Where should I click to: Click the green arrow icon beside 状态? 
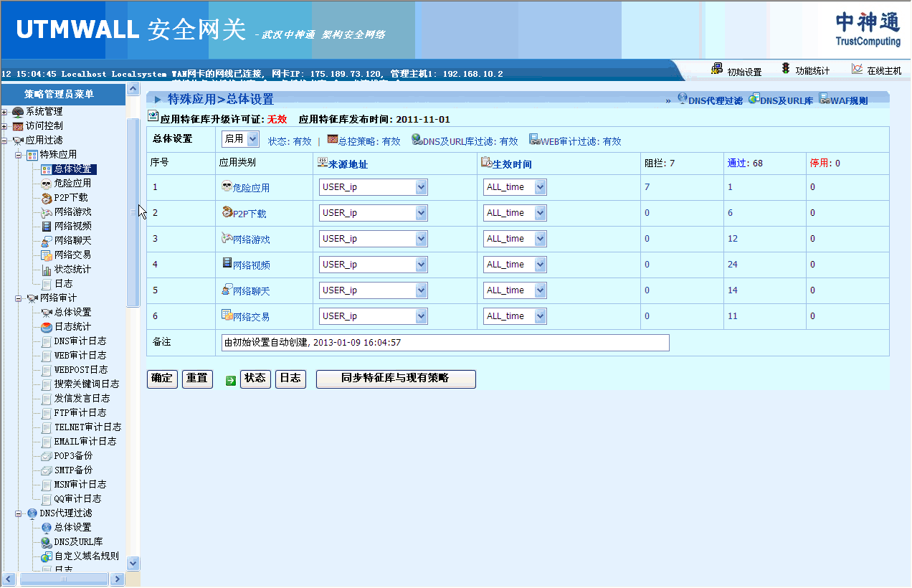230,380
